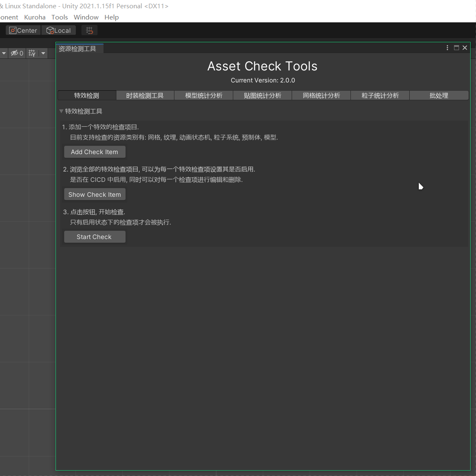
Task: Open the Kuroha menu
Action: pyautogui.click(x=35, y=17)
